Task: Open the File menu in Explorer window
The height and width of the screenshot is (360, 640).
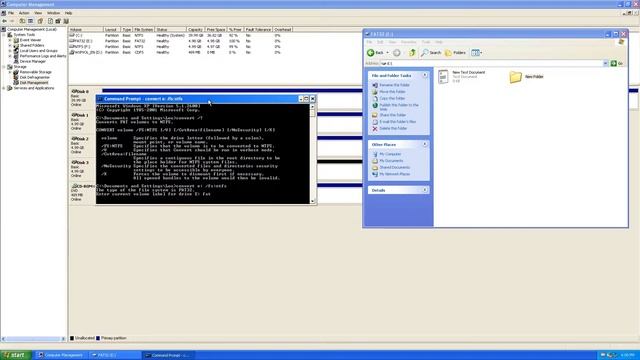Action: 369,42
